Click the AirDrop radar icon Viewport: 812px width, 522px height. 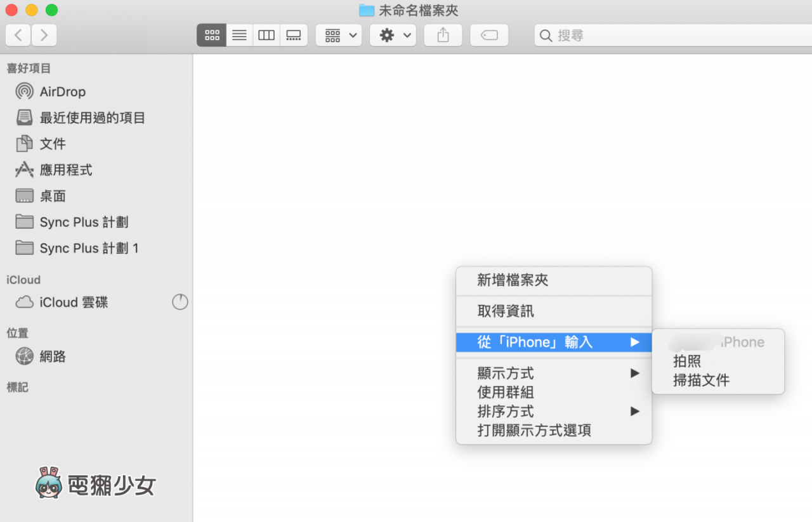[24, 91]
